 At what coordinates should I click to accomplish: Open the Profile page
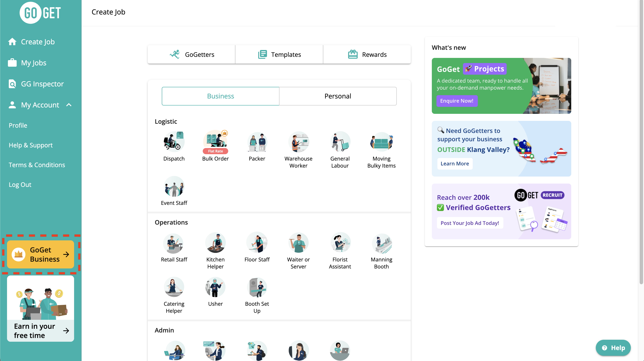tap(18, 125)
